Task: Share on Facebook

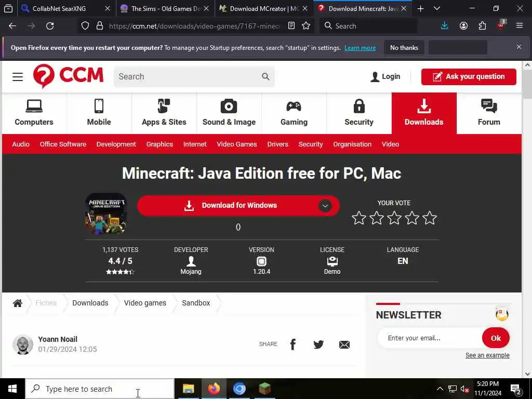Action: coord(293,344)
